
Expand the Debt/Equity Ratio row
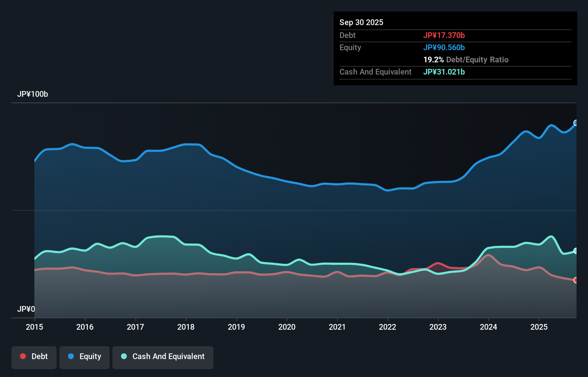pos(466,59)
